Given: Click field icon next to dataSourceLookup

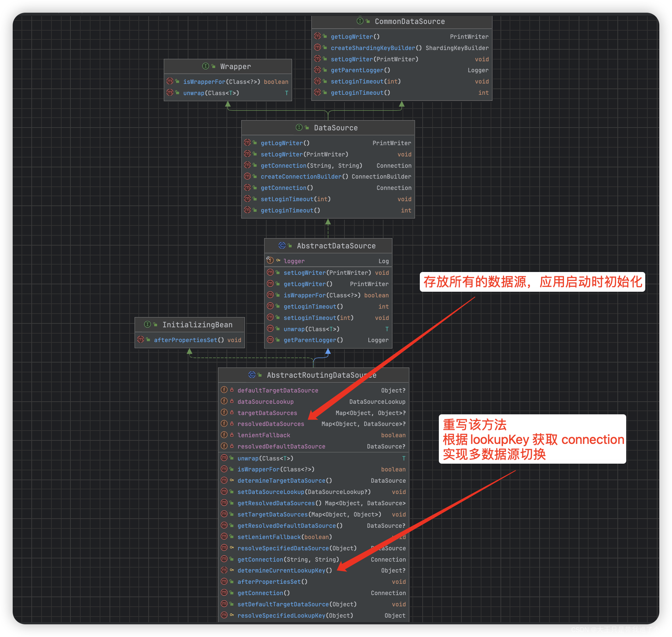Looking at the screenshot, I should coord(224,401).
